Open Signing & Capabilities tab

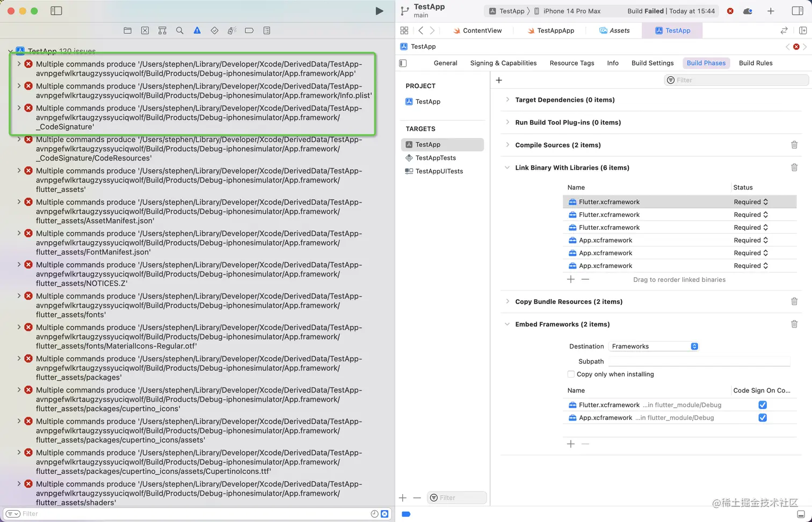pyautogui.click(x=503, y=63)
